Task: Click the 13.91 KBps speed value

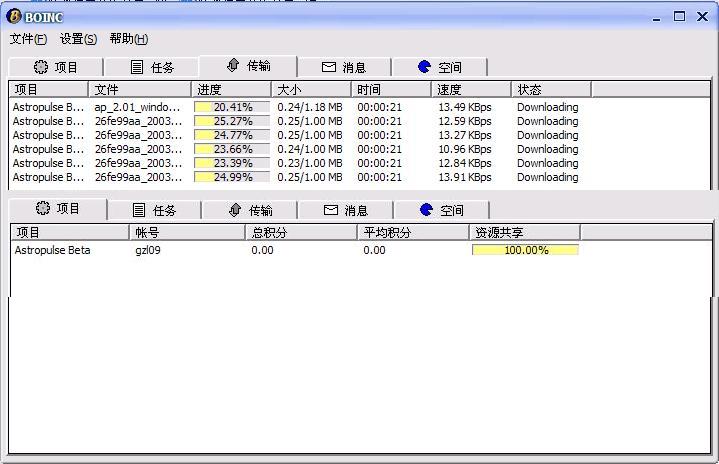Action: pyautogui.click(x=465, y=177)
